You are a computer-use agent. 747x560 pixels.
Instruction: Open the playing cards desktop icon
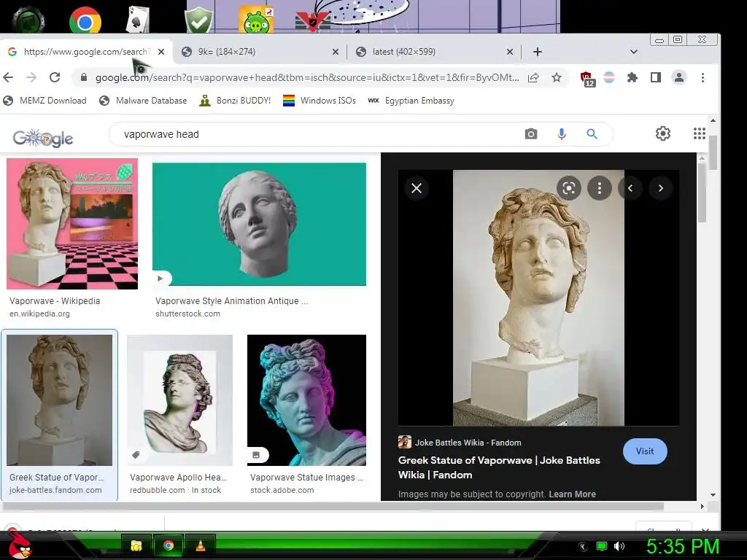pyautogui.click(x=138, y=20)
